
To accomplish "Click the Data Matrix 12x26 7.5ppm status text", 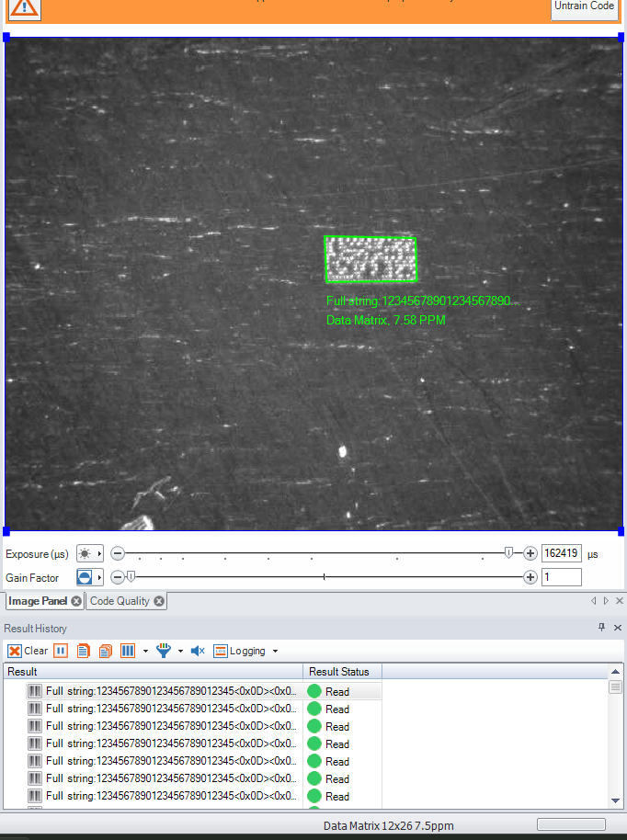I will [389, 825].
